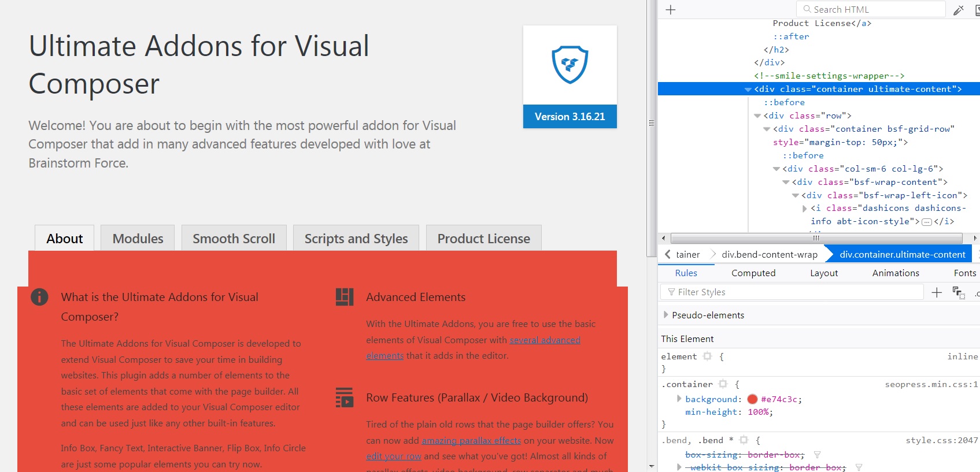Click the page scrollbar down arrow
Viewport: 980px width, 472px height.
[x=652, y=466]
